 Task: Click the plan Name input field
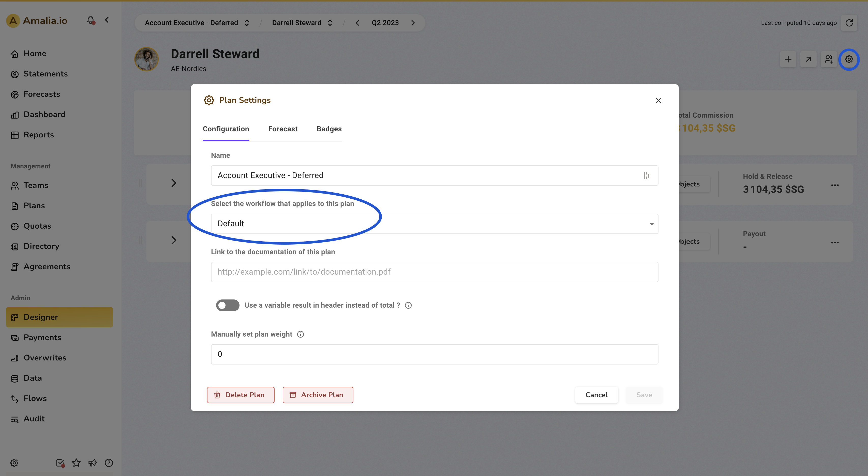tap(434, 175)
